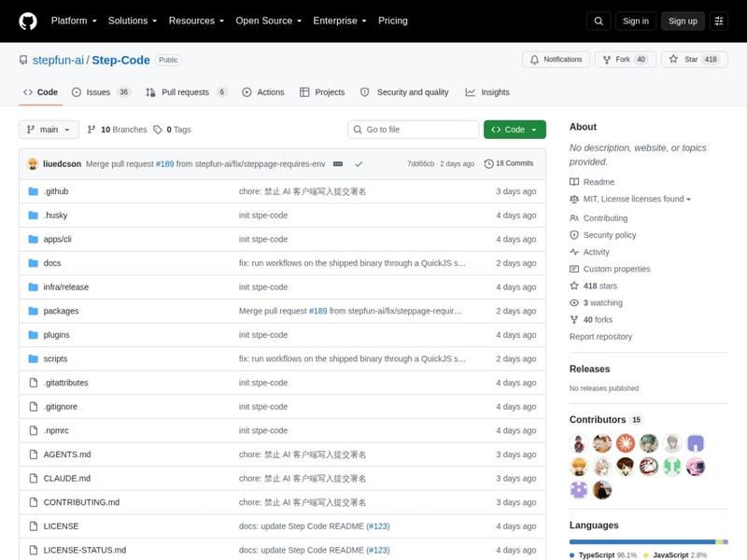747x560 pixels.
Task: Open the 18 Commits history
Action: (509, 163)
